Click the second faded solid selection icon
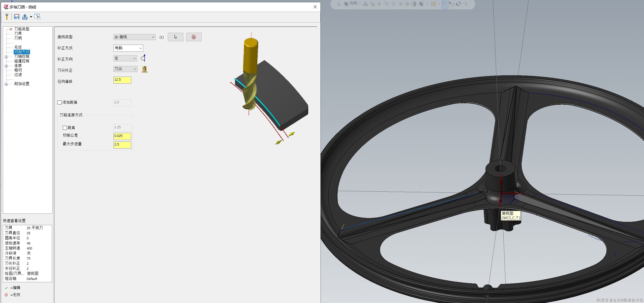This screenshot has height=303, width=644. coord(393,4)
